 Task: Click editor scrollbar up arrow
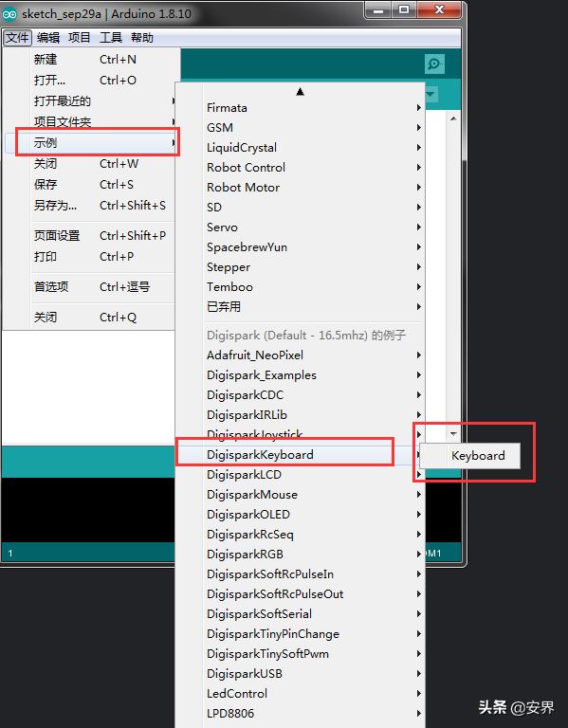[x=453, y=118]
